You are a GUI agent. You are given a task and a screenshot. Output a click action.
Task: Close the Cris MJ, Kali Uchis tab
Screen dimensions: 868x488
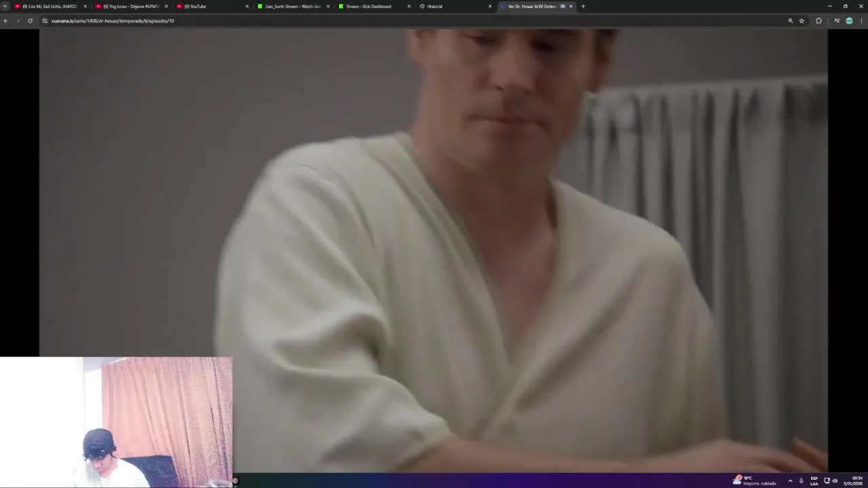85,6
